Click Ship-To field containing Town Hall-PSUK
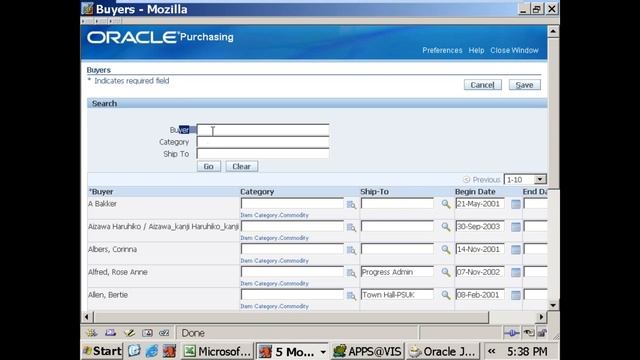The width and height of the screenshot is (640, 360). pyautogui.click(x=397, y=295)
